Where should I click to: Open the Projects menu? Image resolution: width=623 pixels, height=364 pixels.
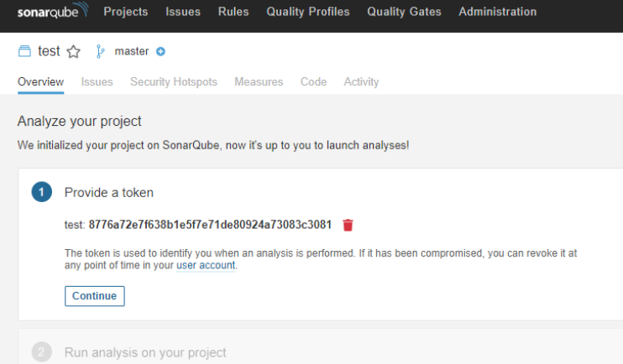125,12
